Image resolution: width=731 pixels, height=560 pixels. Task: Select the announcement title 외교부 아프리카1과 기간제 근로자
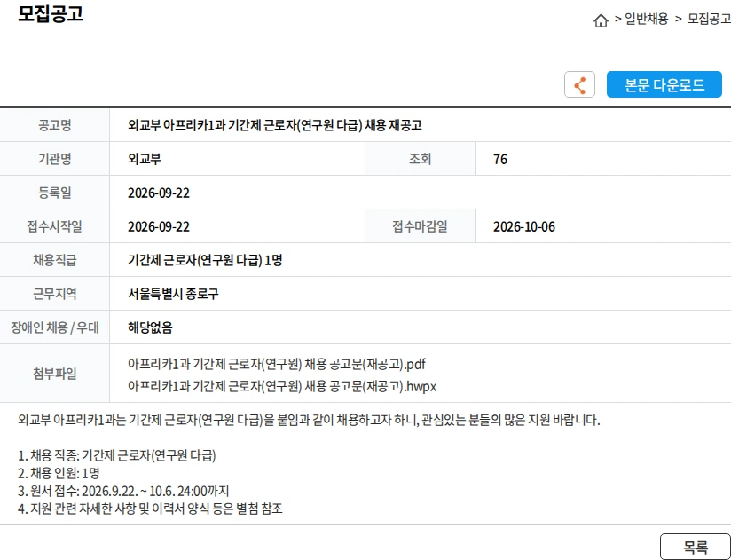pyautogui.click(x=275, y=125)
